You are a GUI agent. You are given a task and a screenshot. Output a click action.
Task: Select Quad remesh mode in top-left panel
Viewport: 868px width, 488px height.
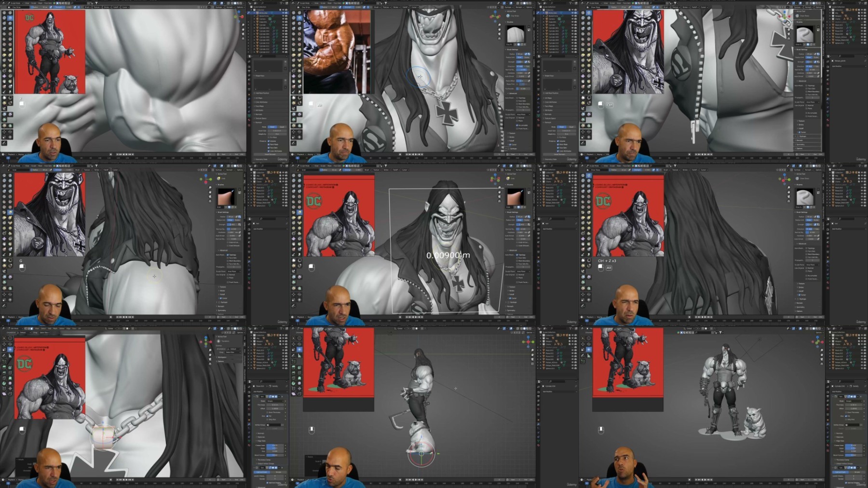pyautogui.click(x=282, y=126)
